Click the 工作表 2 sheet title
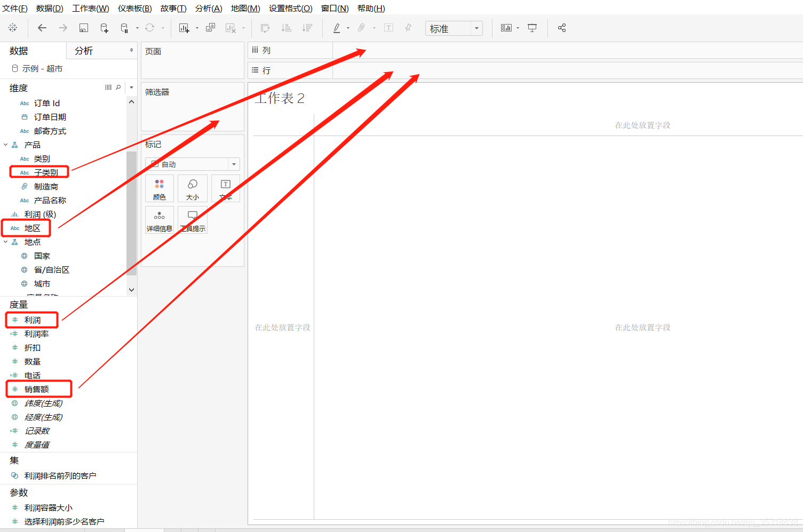Image resolution: width=803 pixels, height=532 pixels. (x=280, y=98)
